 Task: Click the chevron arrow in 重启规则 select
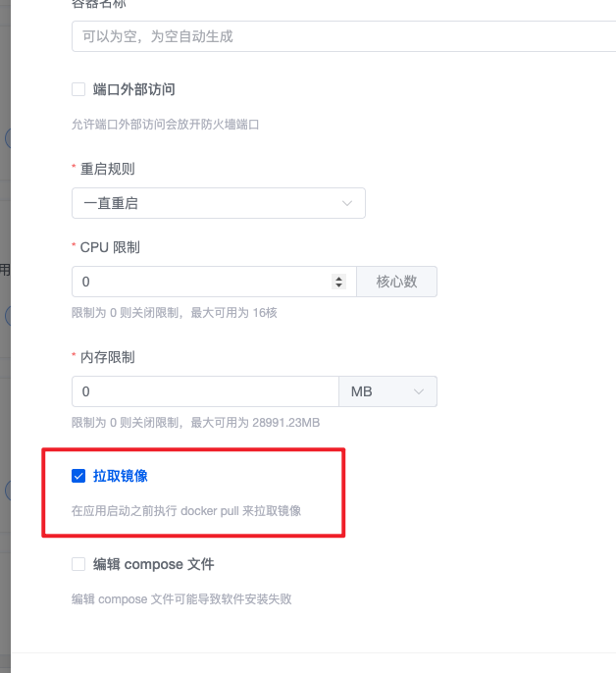tap(347, 203)
